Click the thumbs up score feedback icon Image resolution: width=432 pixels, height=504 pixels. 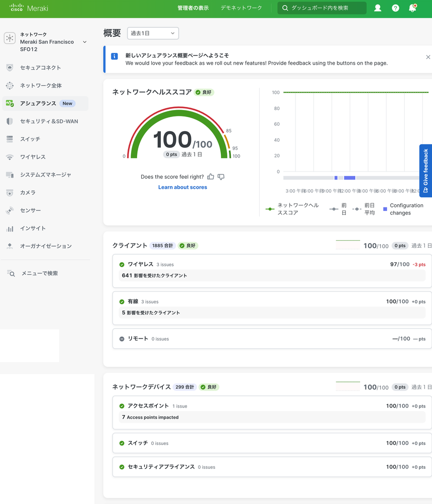(211, 177)
